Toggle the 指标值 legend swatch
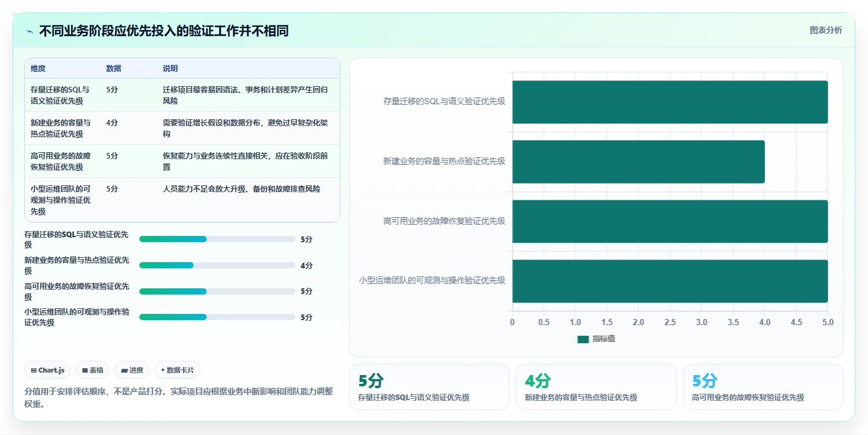This screenshot has height=435, width=868. pos(583,339)
